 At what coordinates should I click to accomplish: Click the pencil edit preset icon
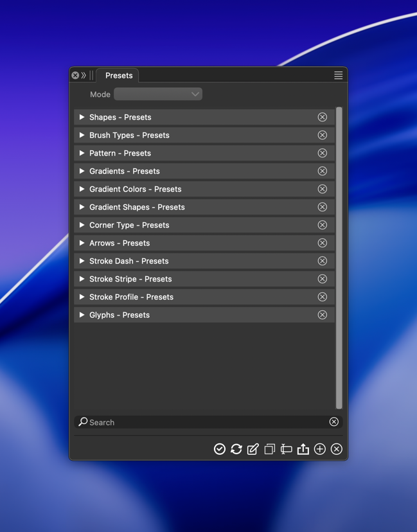(x=253, y=449)
